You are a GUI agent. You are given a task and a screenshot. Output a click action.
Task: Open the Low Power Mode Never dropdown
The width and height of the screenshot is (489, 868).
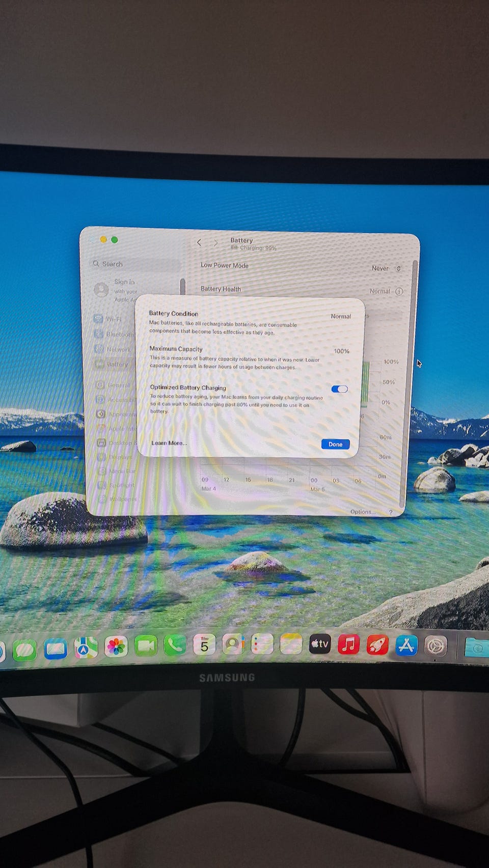(x=387, y=268)
